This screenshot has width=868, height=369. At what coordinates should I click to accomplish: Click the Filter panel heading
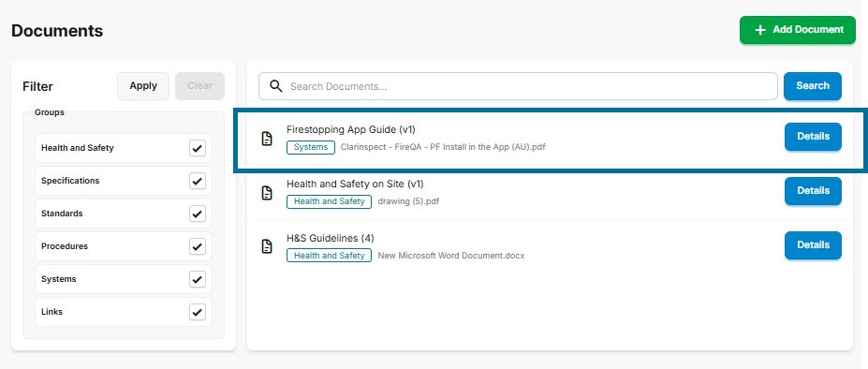[x=37, y=86]
